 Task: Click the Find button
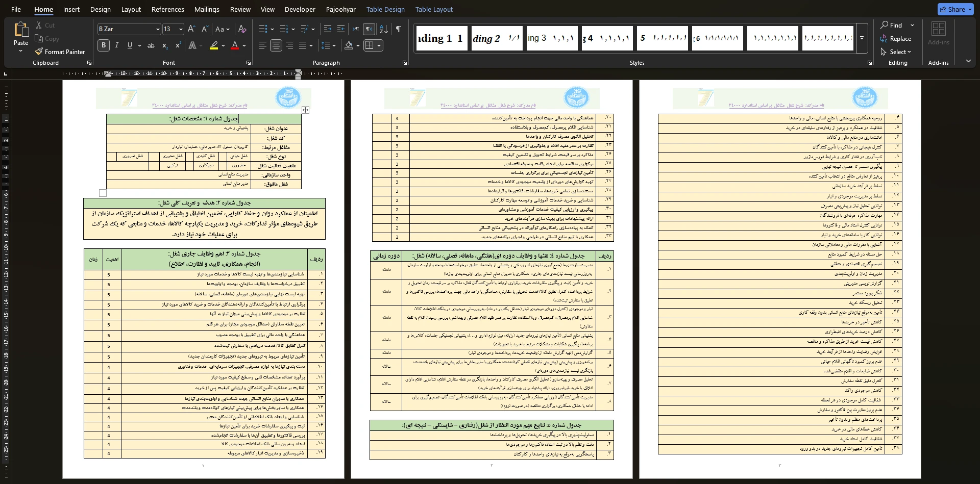pyautogui.click(x=891, y=25)
